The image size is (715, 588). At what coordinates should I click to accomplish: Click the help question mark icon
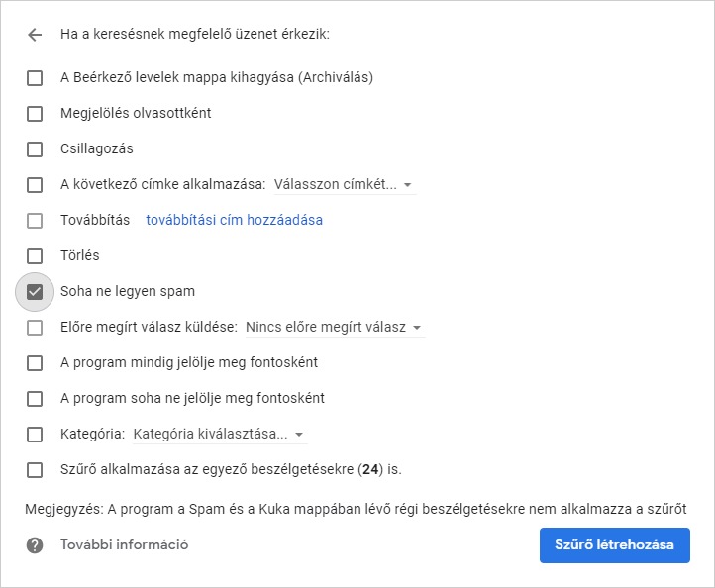point(35,545)
